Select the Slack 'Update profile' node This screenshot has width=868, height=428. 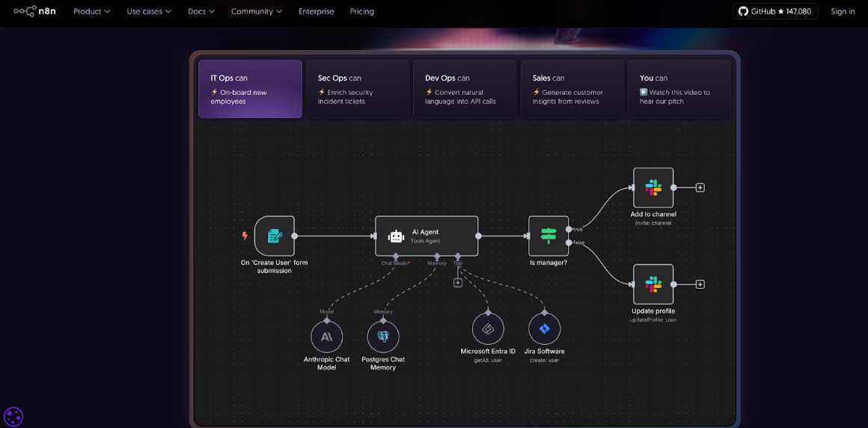(x=652, y=284)
